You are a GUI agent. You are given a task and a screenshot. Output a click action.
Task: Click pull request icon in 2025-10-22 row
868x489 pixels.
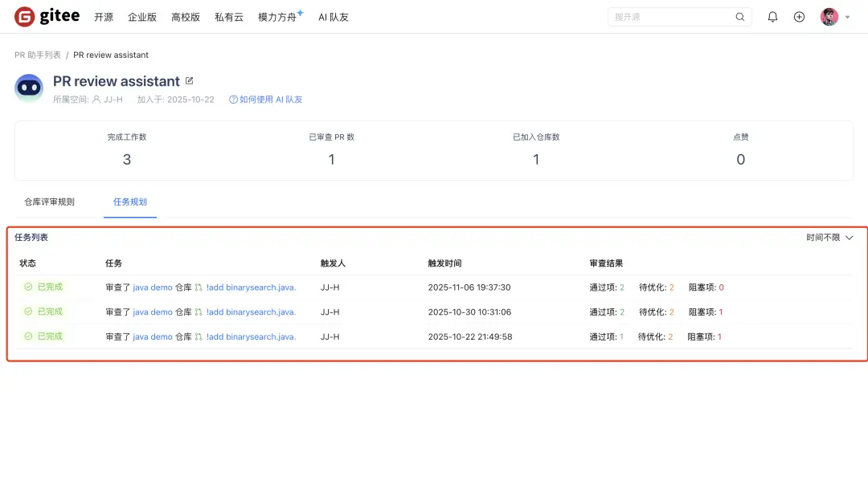pyautogui.click(x=199, y=336)
